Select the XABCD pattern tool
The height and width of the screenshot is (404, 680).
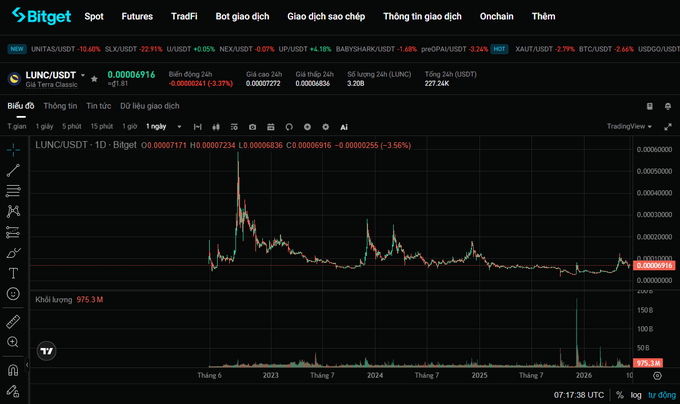pos(13,211)
